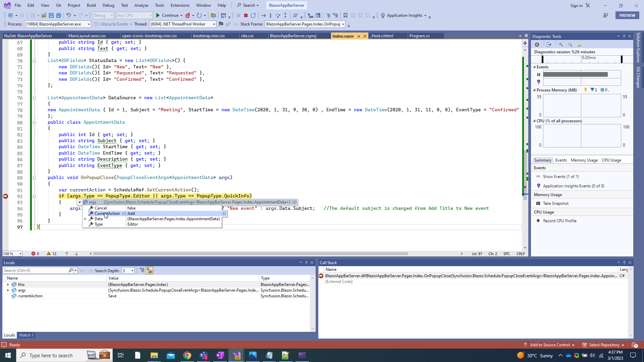
Task: Click the Diagnostic Tools timeline ruler
Action: pyautogui.click(x=582, y=59)
